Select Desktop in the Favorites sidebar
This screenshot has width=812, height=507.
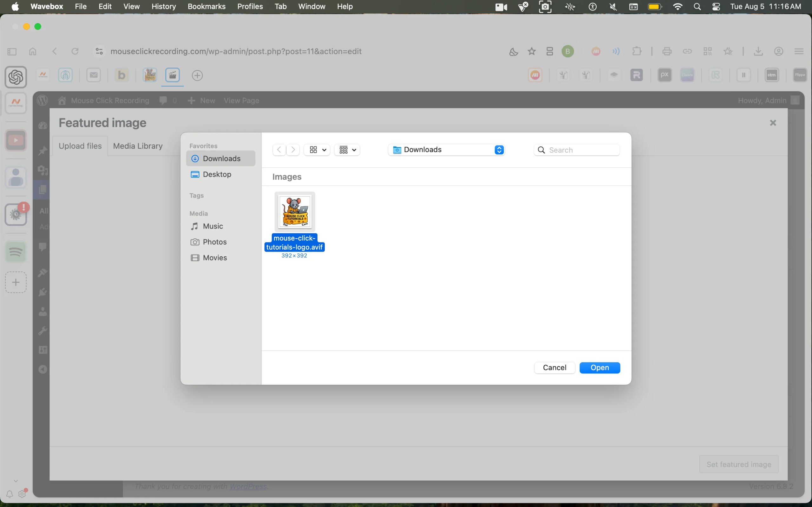click(x=217, y=174)
